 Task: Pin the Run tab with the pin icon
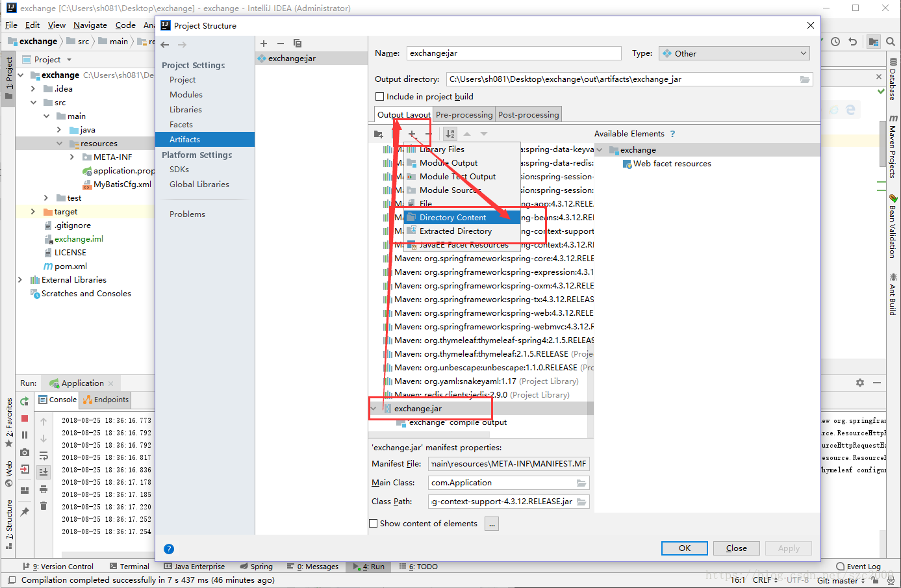[x=25, y=512]
